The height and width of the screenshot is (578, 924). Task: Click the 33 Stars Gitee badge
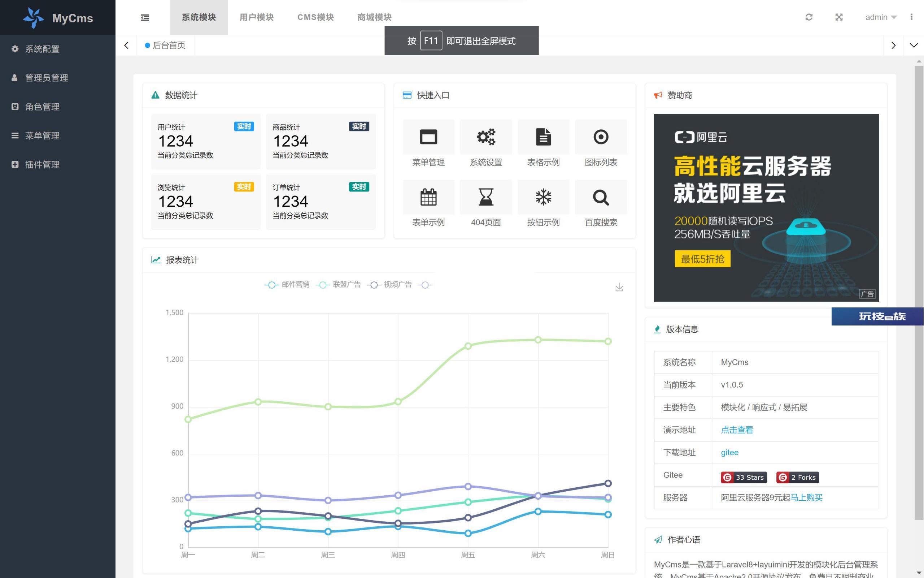coord(744,477)
